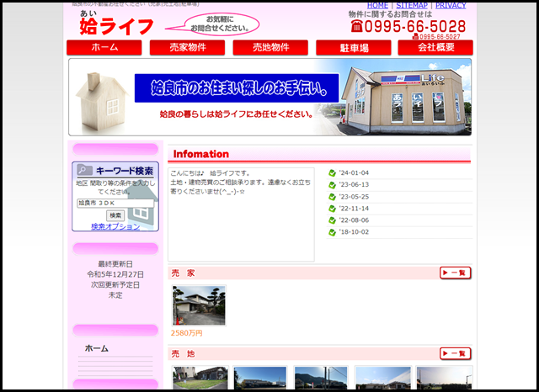The height and width of the screenshot is (392, 539).
Task: Open the fifth 売地 land photo thumbnail
Action: tap(444, 378)
